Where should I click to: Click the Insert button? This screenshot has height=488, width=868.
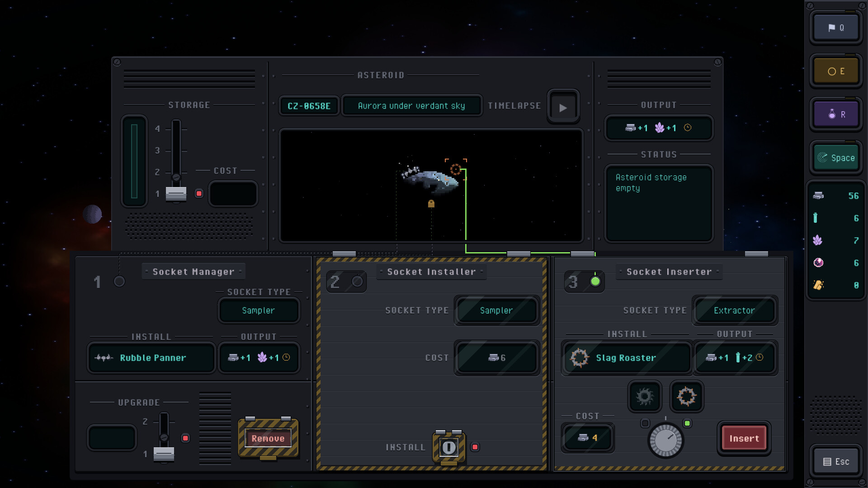744,438
